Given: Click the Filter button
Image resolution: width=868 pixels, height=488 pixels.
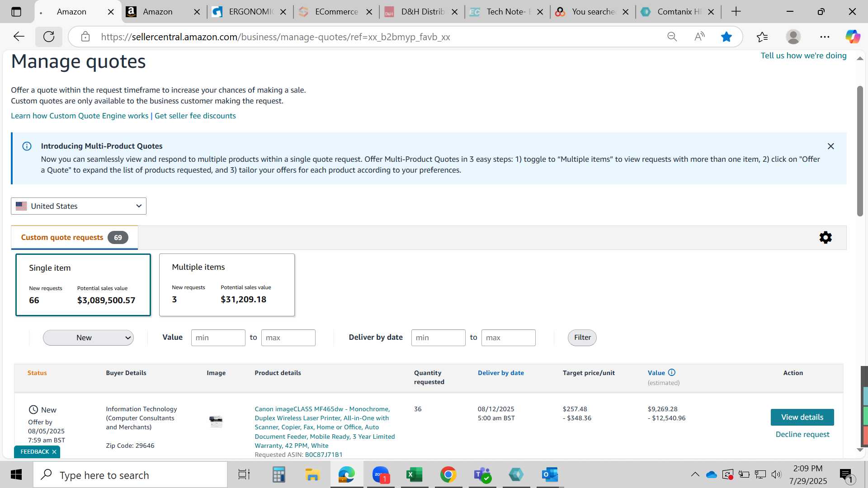Looking at the screenshot, I should [x=582, y=338].
